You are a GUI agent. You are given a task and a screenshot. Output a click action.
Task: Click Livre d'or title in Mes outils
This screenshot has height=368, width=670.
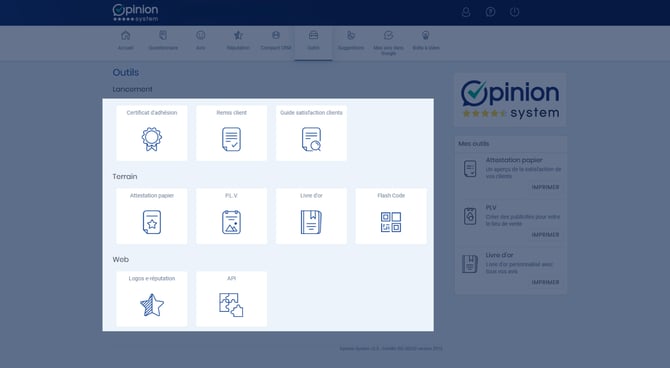(x=500, y=255)
